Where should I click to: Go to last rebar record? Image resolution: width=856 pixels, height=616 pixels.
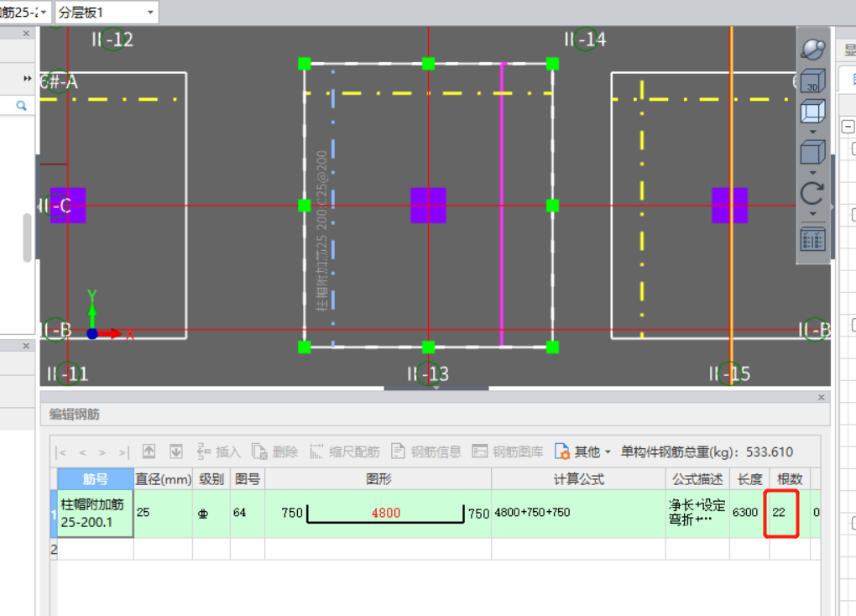click(x=124, y=452)
